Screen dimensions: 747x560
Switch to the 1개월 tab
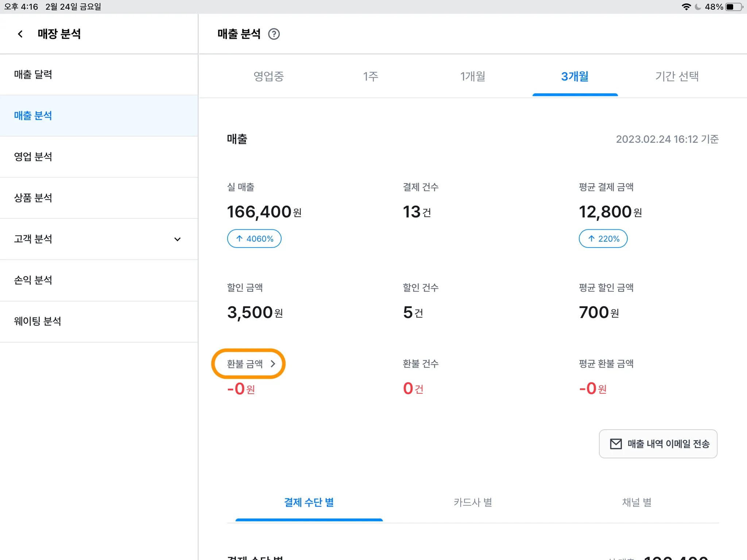[x=472, y=76]
